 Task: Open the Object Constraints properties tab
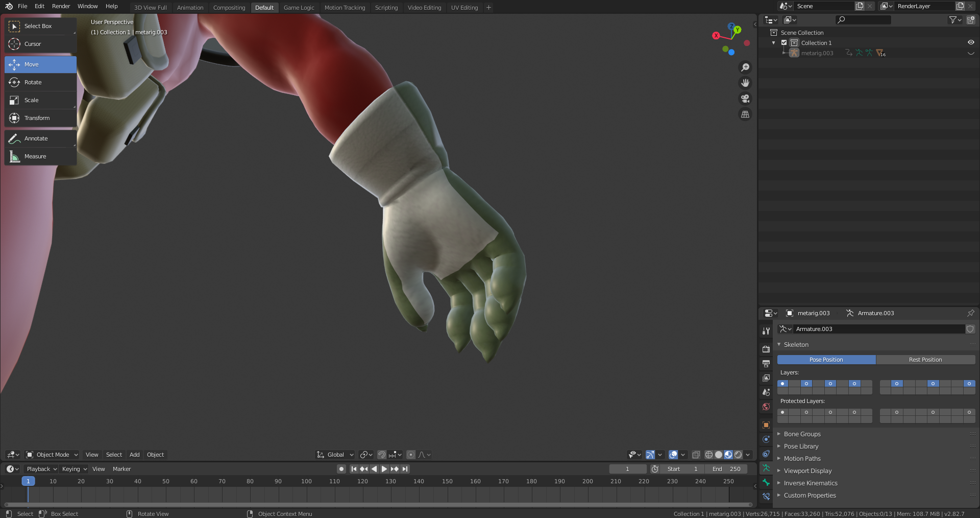[x=766, y=454]
